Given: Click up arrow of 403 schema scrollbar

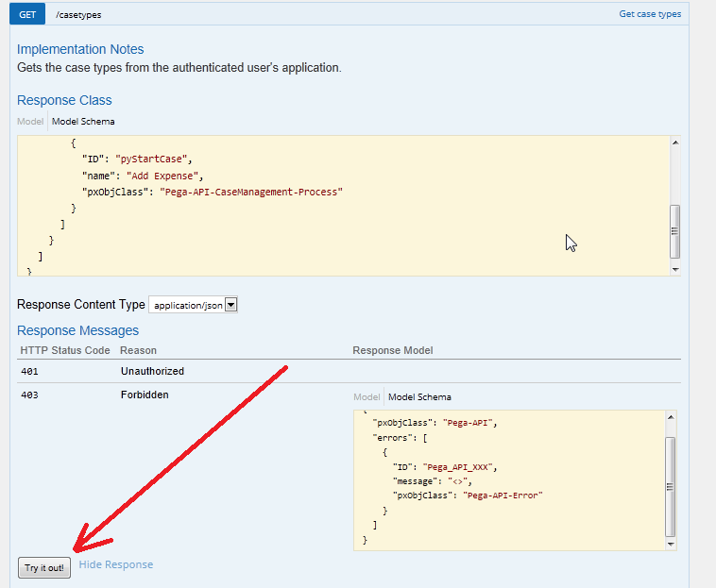Looking at the screenshot, I should click(x=671, y=417).
